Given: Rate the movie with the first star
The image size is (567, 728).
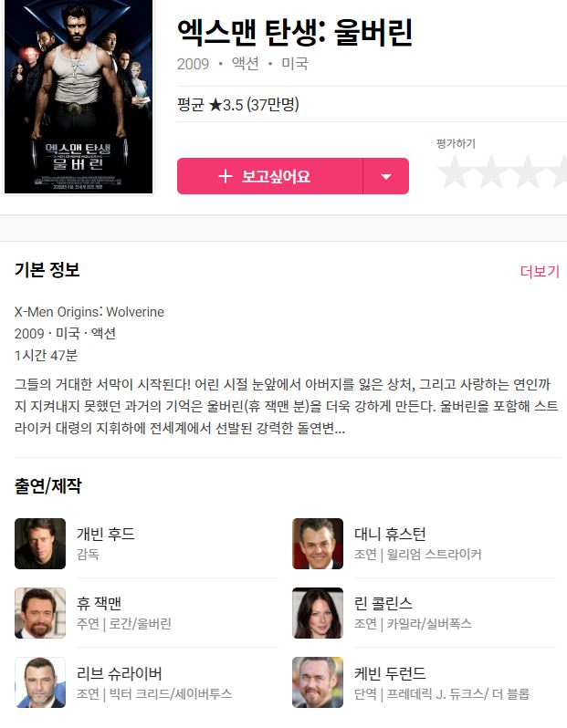Looking at the screenshot, I should point(454,172).
